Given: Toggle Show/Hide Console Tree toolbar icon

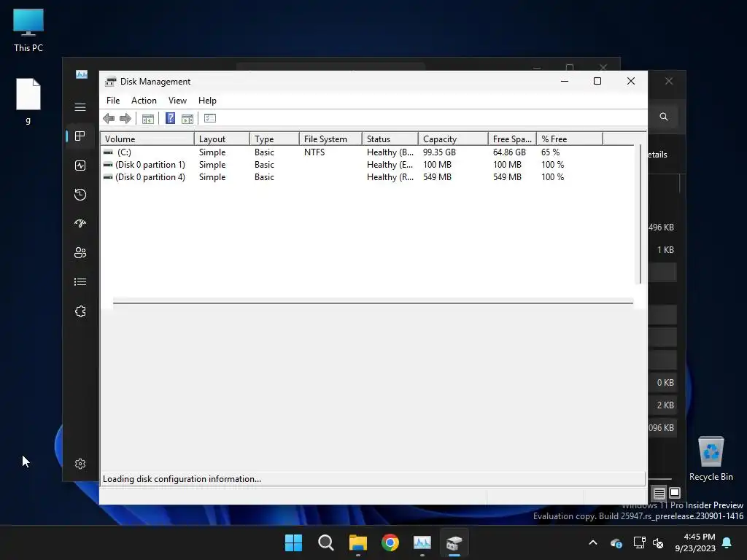Looking at the screenshot, I should (147, 119).
